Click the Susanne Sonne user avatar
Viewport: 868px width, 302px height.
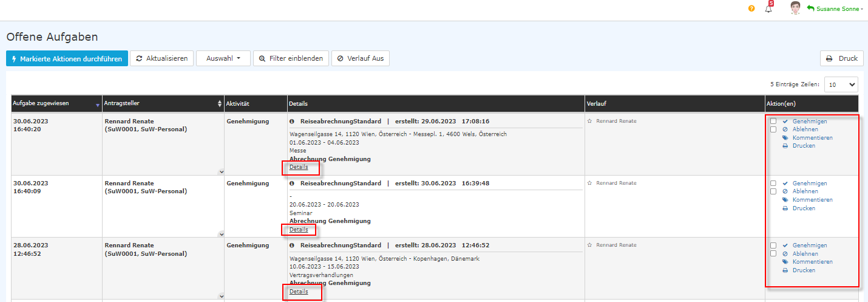tap(795, 8)
